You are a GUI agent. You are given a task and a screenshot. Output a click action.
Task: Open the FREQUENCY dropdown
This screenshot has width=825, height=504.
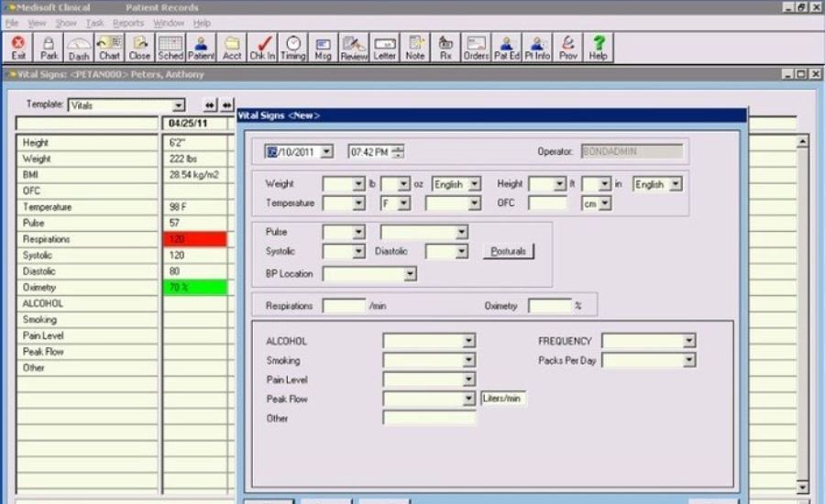[x=688, y=341]
